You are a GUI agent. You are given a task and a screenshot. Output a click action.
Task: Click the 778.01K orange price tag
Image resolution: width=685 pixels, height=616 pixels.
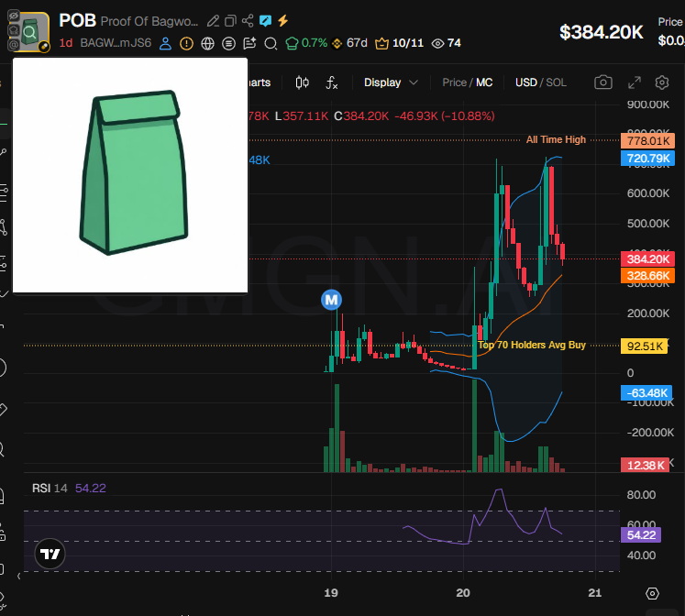(x=648, y=140)
